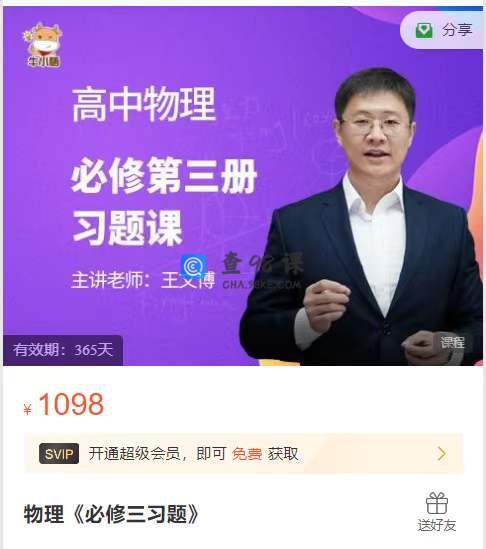Open the 开通超级会员 promotion banner

[x=244, y=453]
